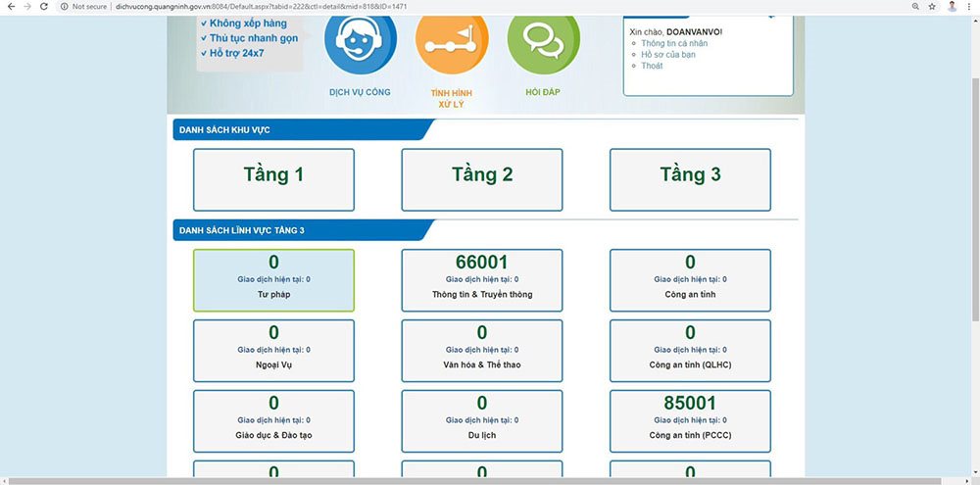The height and width of the screenshot is (485, 980).
Task: Click the DANH SÁCH LĨNH VỰC TẦNG 3 header
Action: (x=303, y=230)
